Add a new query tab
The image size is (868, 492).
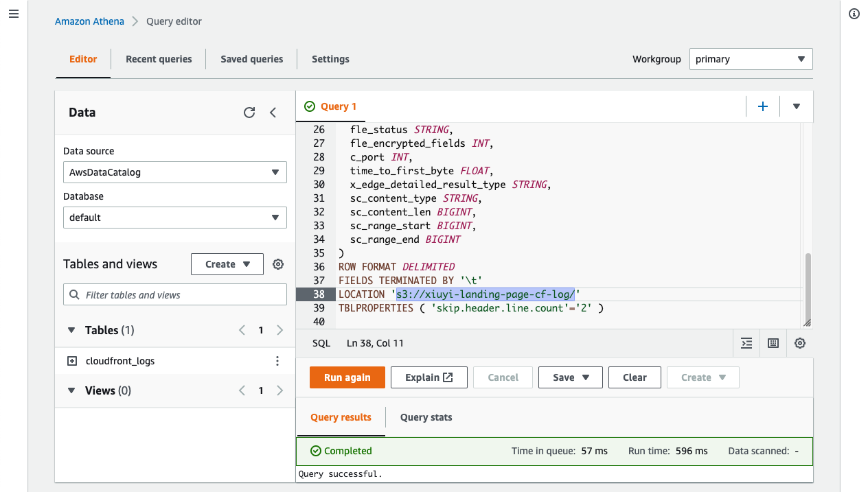(x=762, y=106)
